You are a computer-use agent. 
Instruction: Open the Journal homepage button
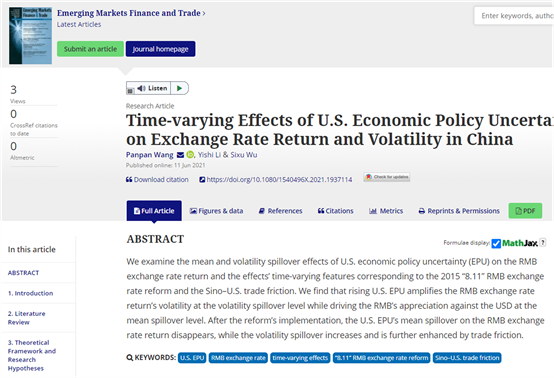click(x=160, y=49)
